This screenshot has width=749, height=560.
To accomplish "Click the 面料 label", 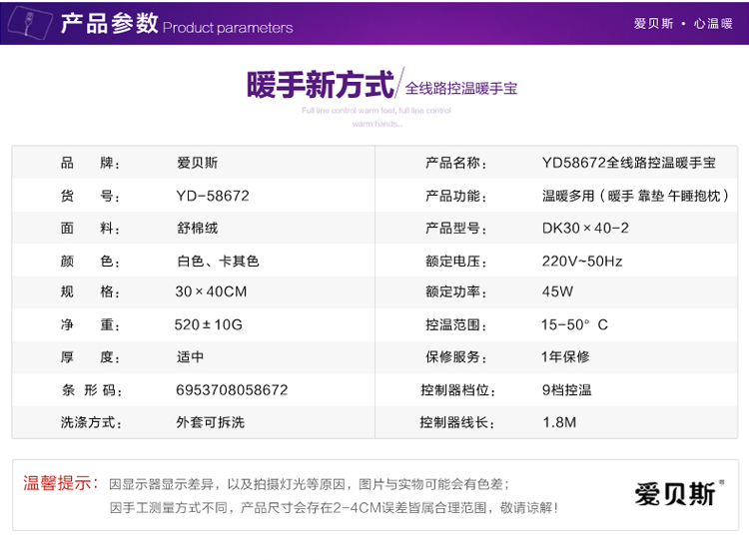I will (x=90, y=229).
